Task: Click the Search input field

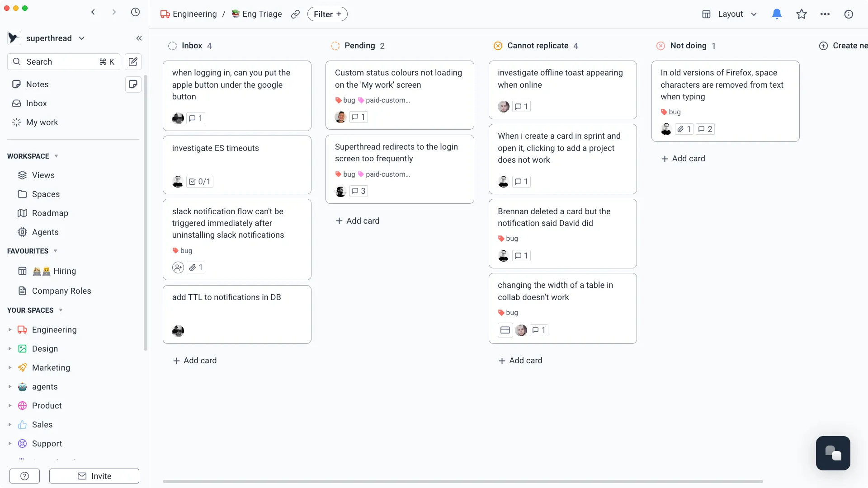Action: coord(63,62)
